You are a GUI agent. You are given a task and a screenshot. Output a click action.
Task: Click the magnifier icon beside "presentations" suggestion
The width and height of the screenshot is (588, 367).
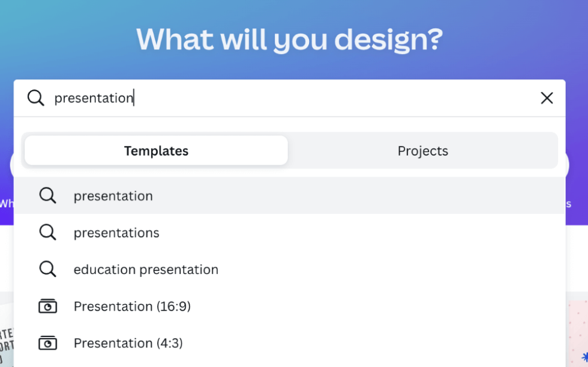(48, 232)
